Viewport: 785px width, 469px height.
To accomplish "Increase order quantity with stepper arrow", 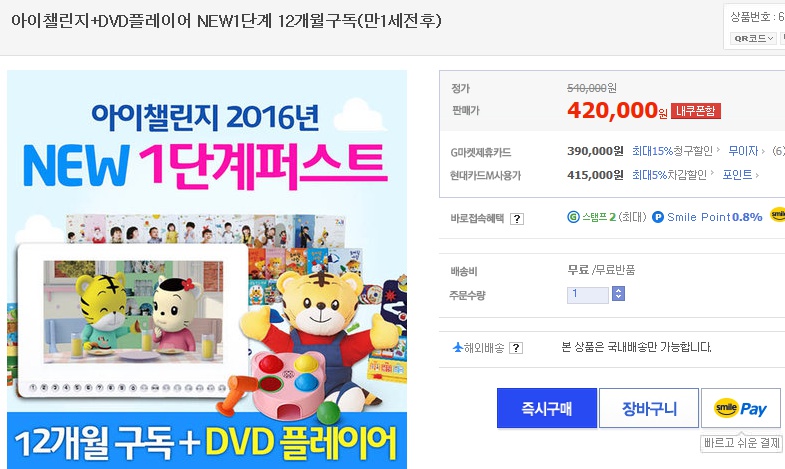I will point(618,290).
